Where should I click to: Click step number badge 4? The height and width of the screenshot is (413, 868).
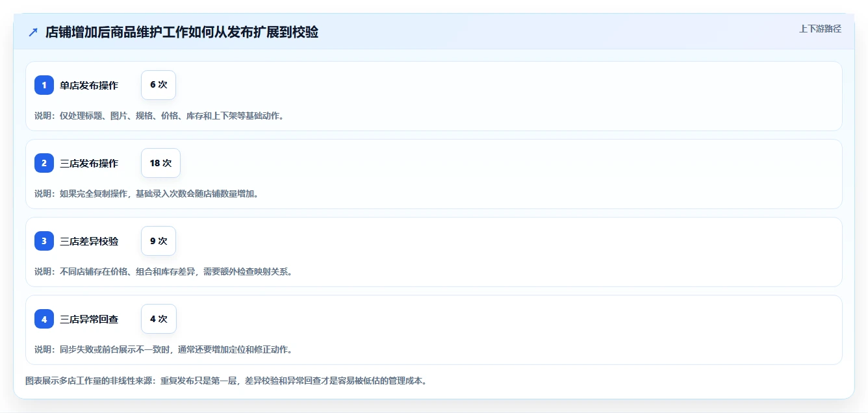tap(44, 319)
